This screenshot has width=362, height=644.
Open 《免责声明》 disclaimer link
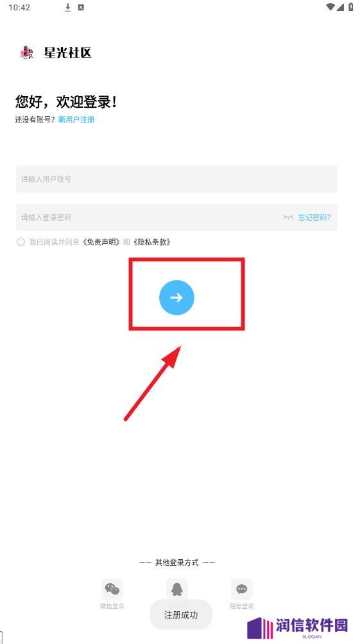coord(101,242)
